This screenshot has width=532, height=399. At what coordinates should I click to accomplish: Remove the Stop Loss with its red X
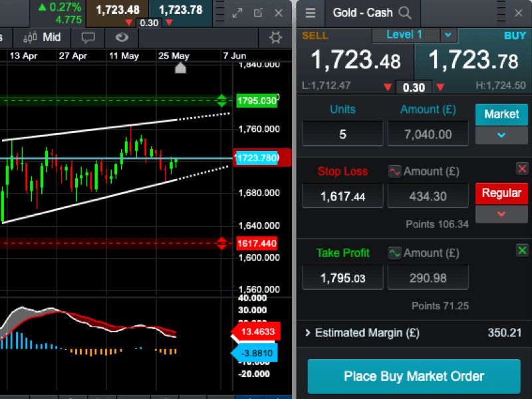click(522, 169)
